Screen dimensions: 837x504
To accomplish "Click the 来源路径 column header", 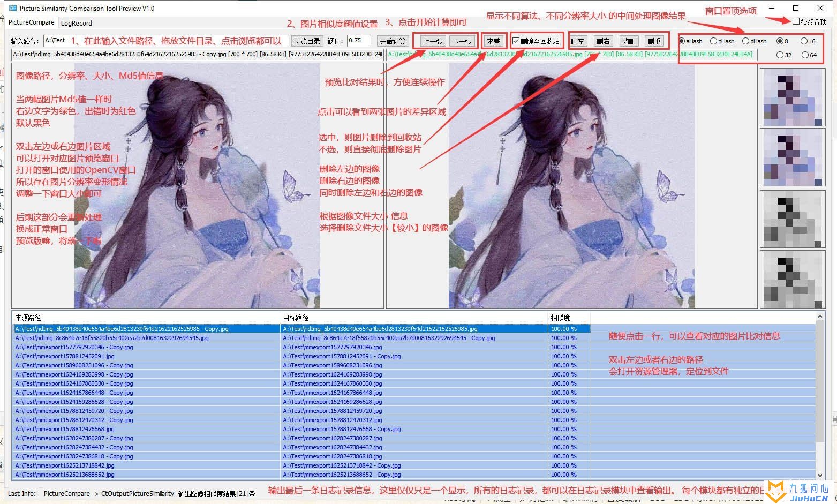I will coord(146,318).
